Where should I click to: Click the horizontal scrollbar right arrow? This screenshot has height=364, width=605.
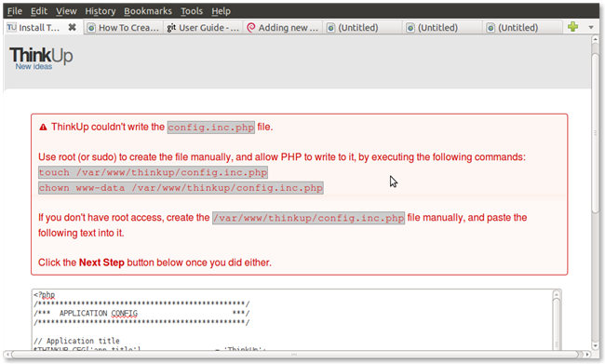(x=587, y=355)
